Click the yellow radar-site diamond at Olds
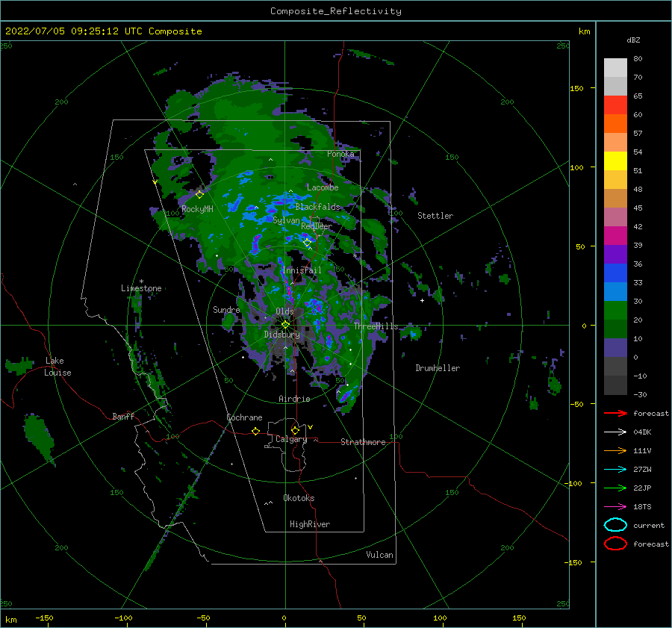The height and width of the screenshot is (628, 672). pyautogui.click(x=285, y=325)
